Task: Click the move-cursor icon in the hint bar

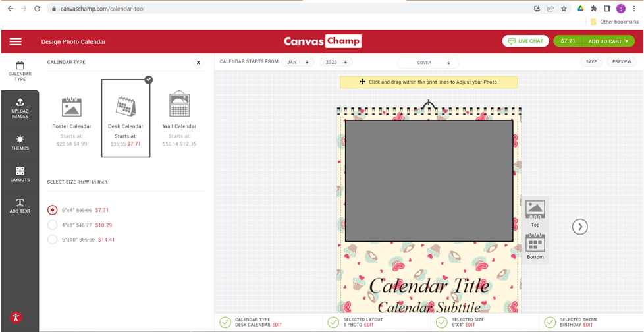Action: click(x=363, y=82)
